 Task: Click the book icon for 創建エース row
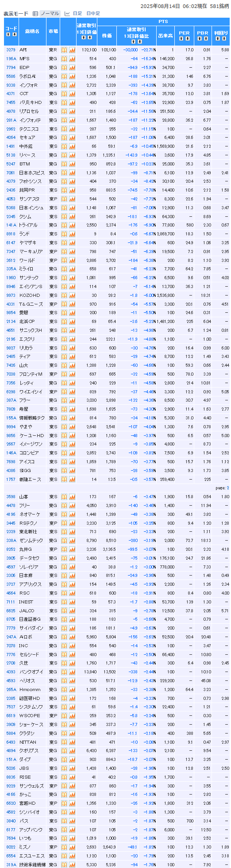(64, 479)
